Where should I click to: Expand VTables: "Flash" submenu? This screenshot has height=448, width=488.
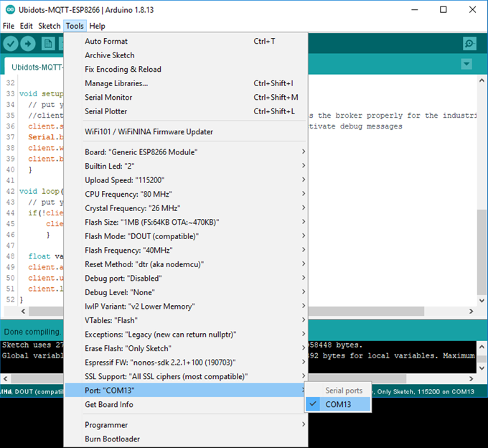pyautogui.click(x=186, y=320)
